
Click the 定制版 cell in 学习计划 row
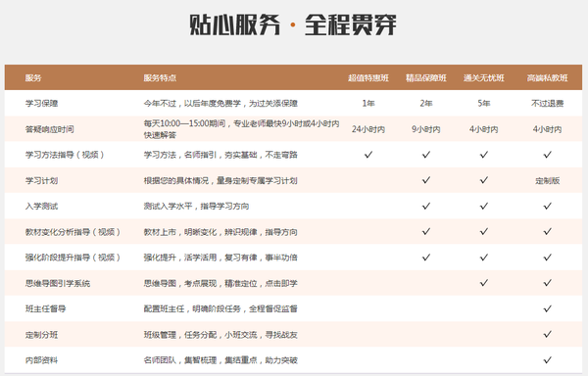pyautogui.click(x=548, y=180)
